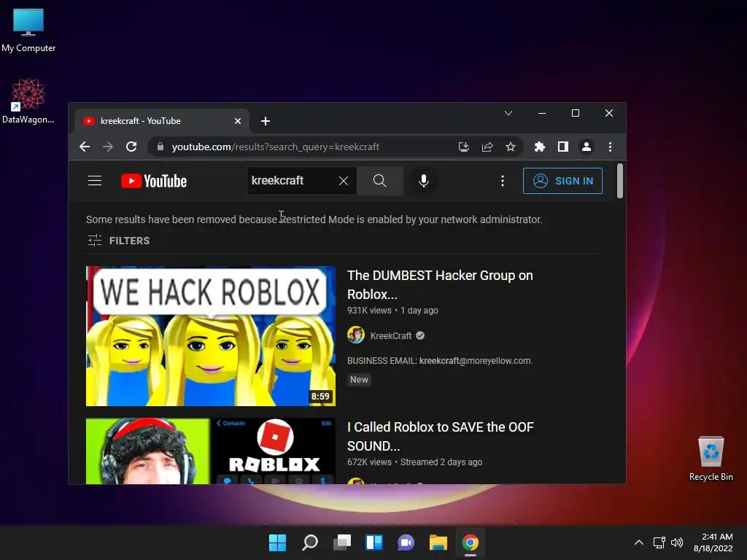Open Chrome extensions puzzle icon

[x=539, y=147]
